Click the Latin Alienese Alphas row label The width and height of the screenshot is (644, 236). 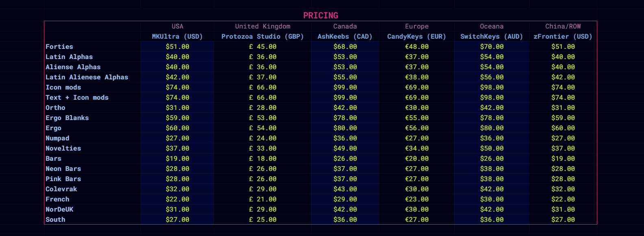(87, 77)
